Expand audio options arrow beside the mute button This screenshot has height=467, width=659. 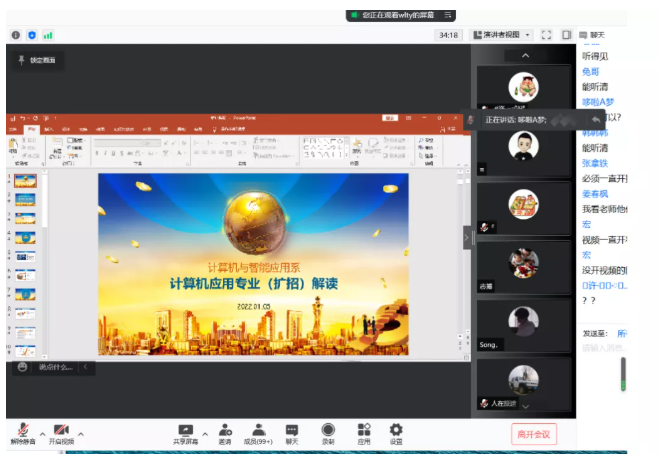[42, 434]
